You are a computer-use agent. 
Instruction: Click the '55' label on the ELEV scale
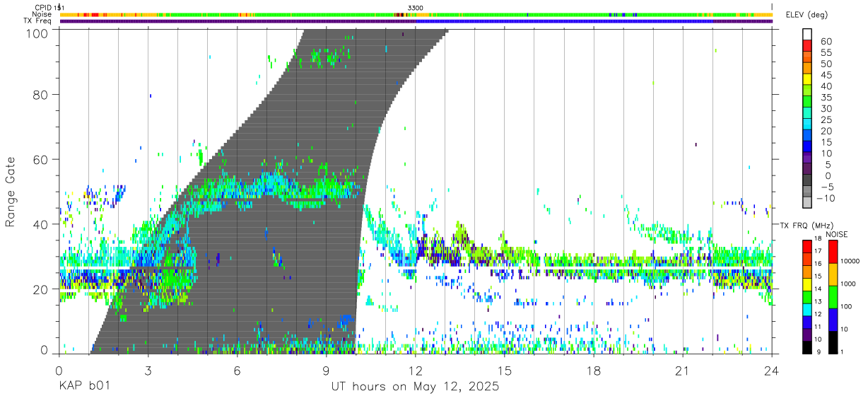click(x=826, y=52)
